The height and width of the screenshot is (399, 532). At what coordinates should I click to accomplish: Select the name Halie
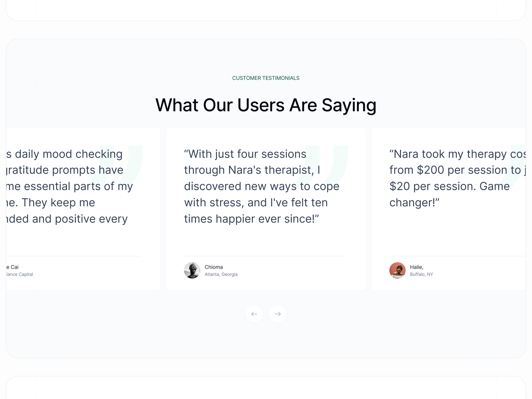[x=416, y=267]
